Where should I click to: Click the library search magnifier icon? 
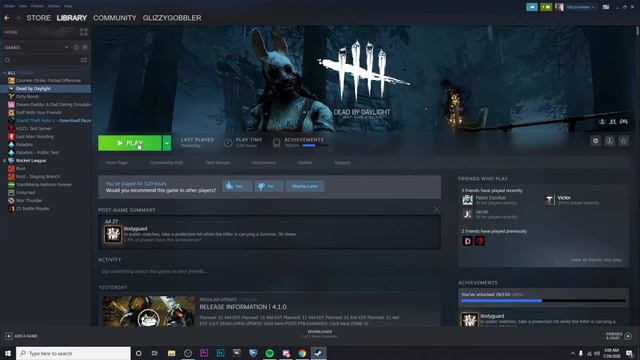[x=7, y=60]
